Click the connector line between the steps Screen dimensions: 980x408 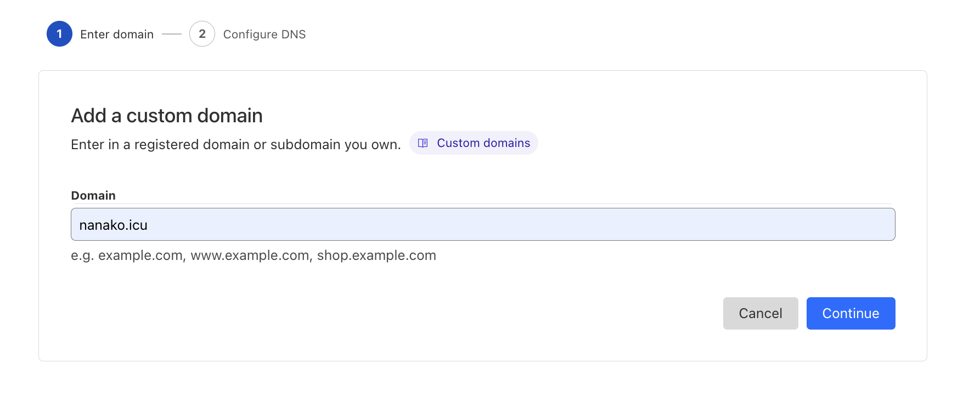tap(171, 34)
